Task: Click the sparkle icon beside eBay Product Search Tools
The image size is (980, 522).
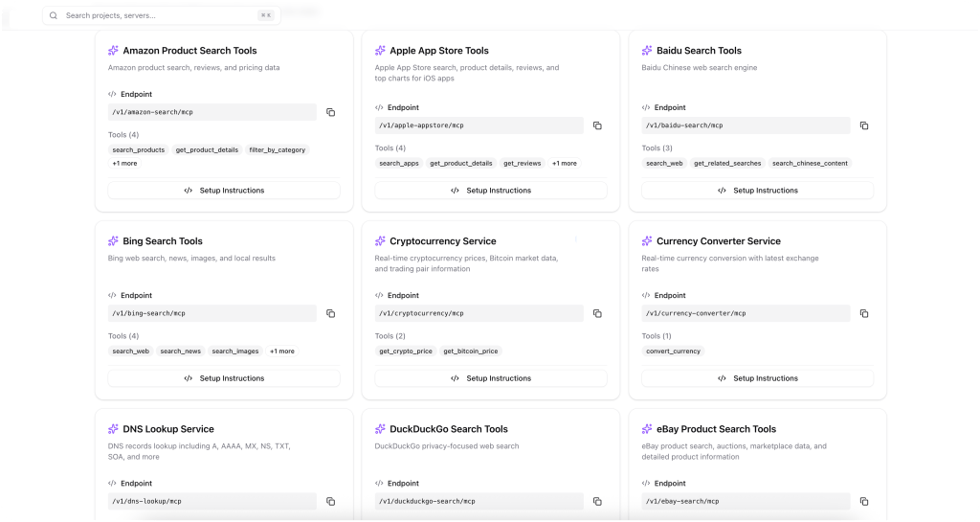Action: (x=647, y=429)
